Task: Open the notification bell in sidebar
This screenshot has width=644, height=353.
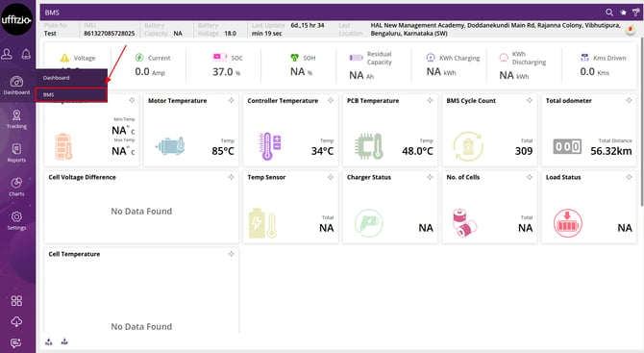Action: [x=26, y=54]
